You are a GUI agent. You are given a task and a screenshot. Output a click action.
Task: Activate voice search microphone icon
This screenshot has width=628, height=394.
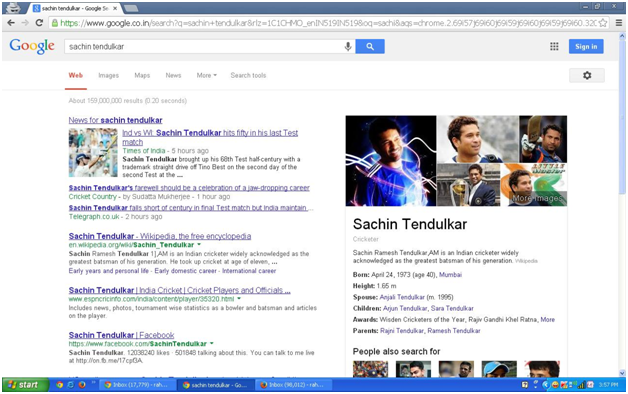coord(348,46)
